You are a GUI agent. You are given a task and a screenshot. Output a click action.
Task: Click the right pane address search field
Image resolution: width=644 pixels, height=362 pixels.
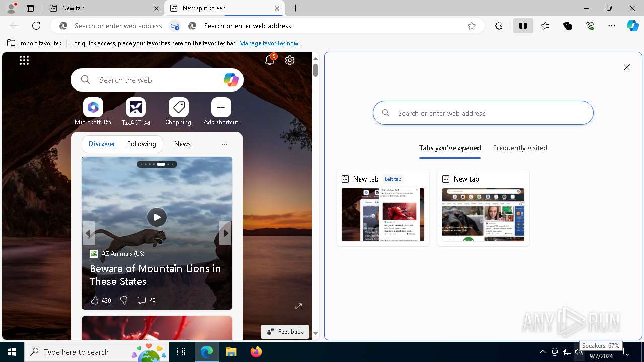click(x=483, y=113)
